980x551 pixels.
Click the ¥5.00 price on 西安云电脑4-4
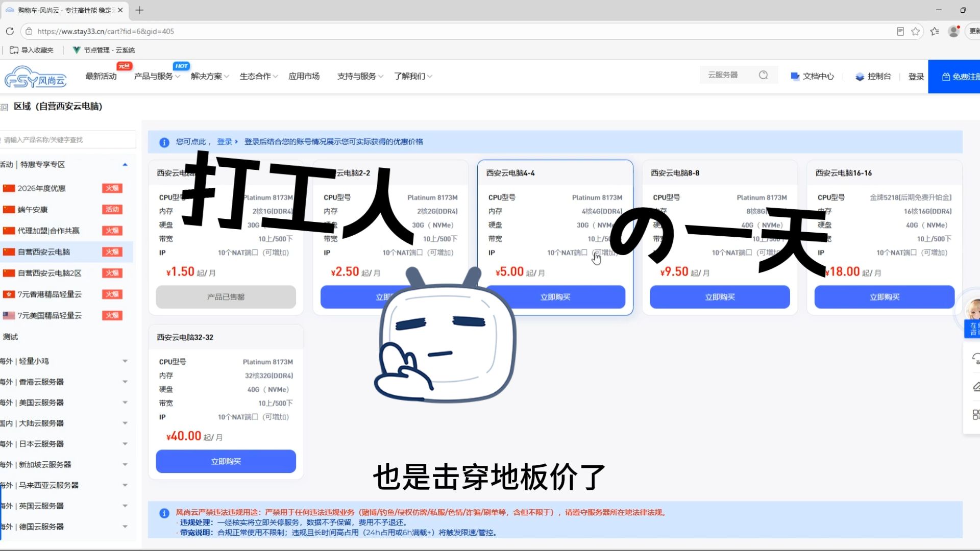(510, 271)
